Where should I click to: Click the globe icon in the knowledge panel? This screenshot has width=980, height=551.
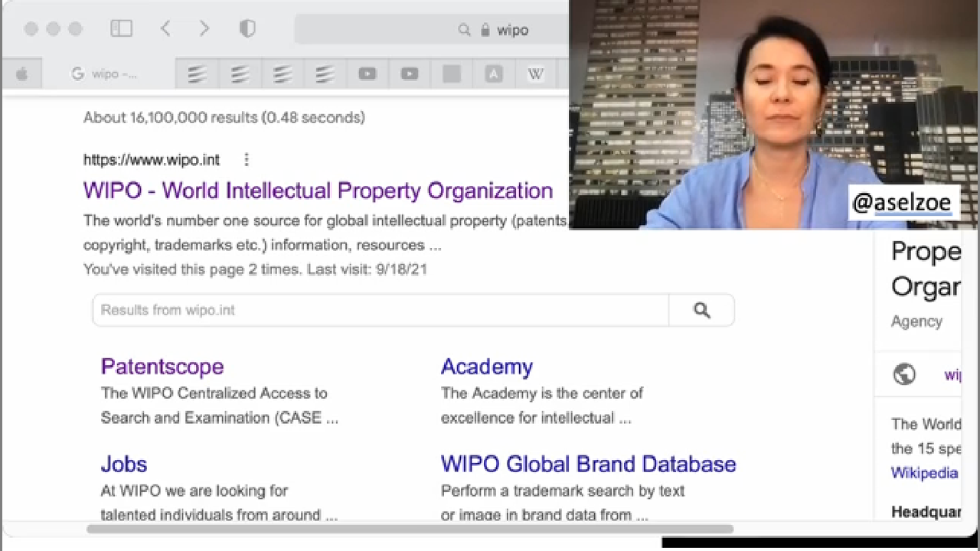point(904,374)
